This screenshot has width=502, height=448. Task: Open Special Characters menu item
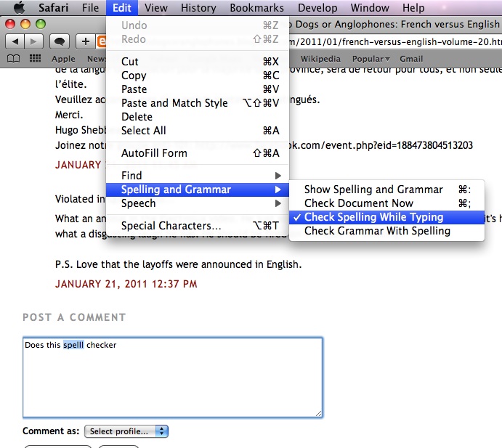[x=198, y=226]
